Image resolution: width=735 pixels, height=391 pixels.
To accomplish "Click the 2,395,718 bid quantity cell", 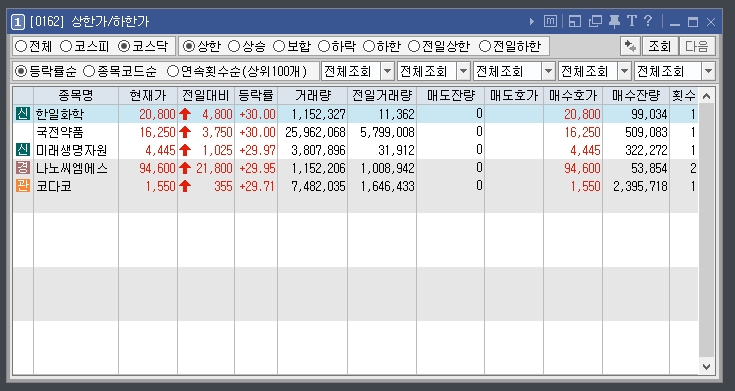I will [640, 186].
